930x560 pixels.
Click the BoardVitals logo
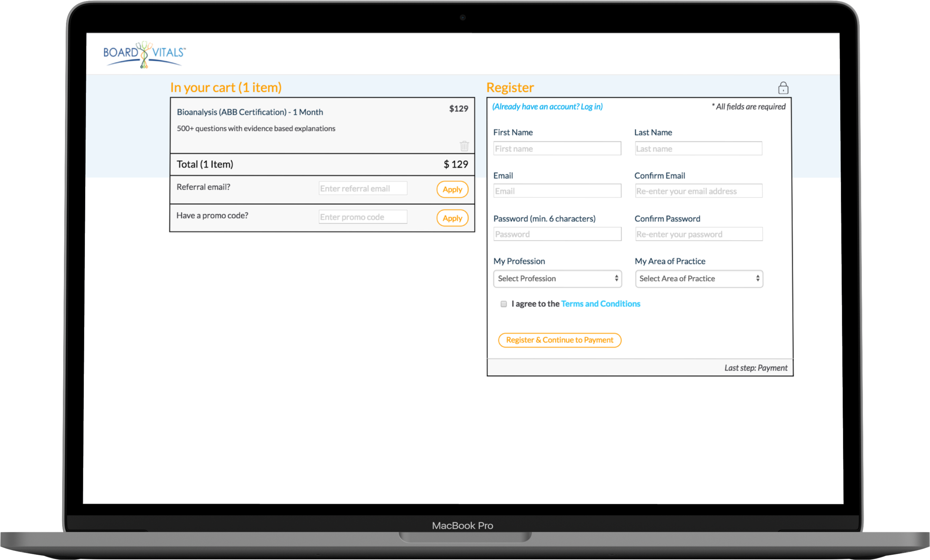pos(145,54)
